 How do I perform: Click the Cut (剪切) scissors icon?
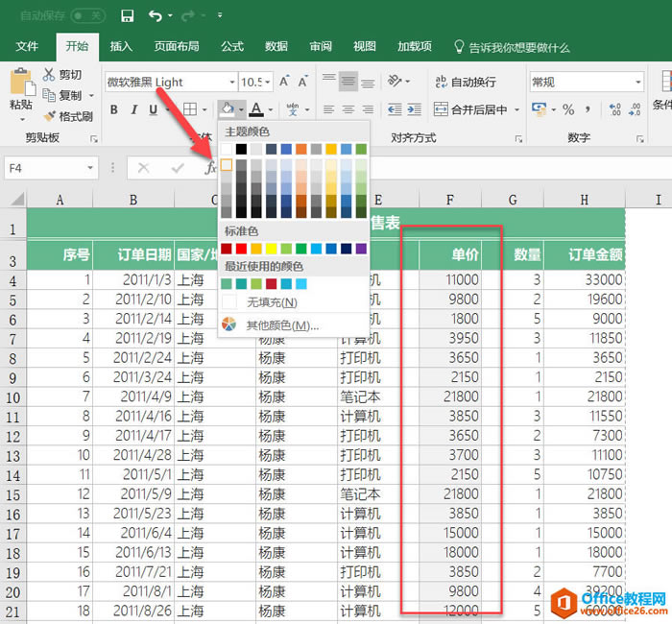tap(49, 75)
